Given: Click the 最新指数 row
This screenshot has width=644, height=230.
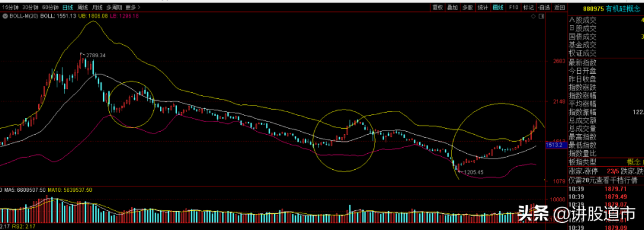Looking at the screenshot, I should click(x=606, y=63).
